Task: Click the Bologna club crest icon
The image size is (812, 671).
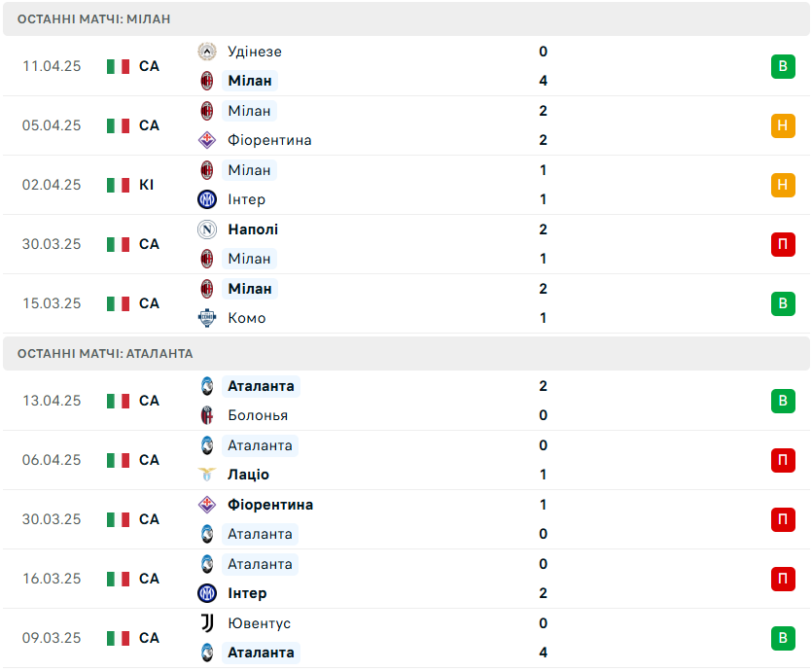Action: (206, 415)
